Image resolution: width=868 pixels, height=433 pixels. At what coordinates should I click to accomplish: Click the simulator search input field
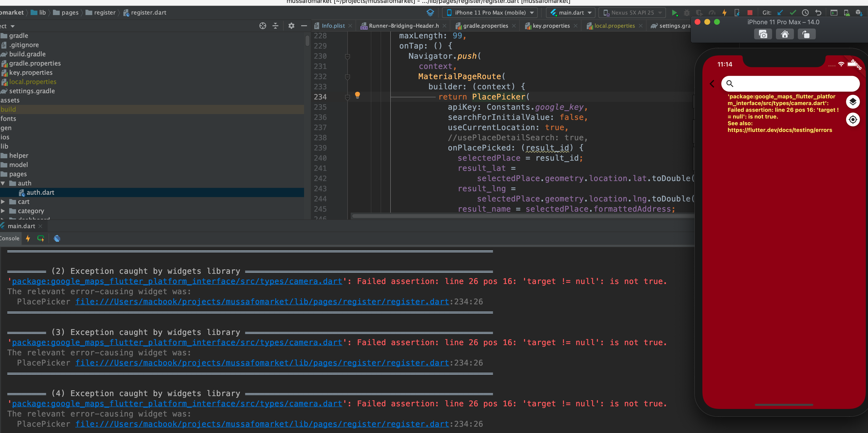click(790, 84)
